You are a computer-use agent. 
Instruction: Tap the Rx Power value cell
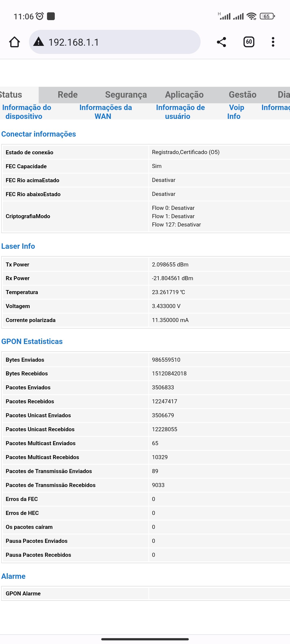(x=172, y=278)
